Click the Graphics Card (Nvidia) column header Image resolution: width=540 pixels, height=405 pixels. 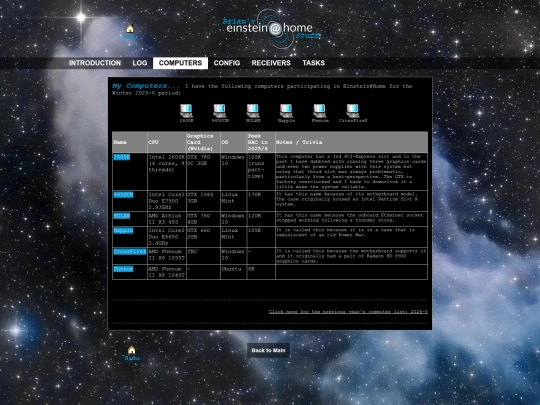[203, 142]
